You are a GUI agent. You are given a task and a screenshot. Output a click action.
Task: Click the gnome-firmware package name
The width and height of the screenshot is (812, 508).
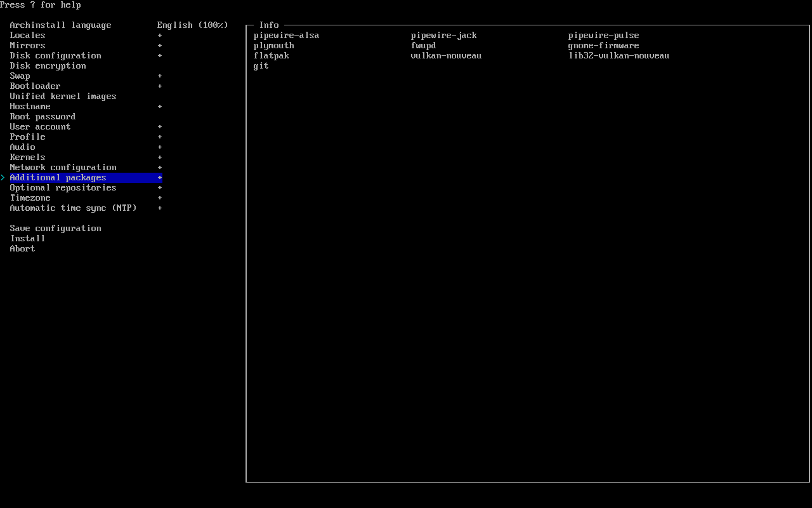click(x=603, y=46)
